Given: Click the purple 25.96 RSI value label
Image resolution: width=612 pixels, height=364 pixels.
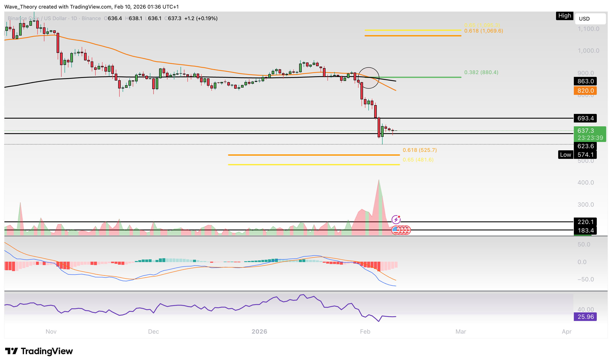Looking at the screenshot, I should [x=585, y=317].
